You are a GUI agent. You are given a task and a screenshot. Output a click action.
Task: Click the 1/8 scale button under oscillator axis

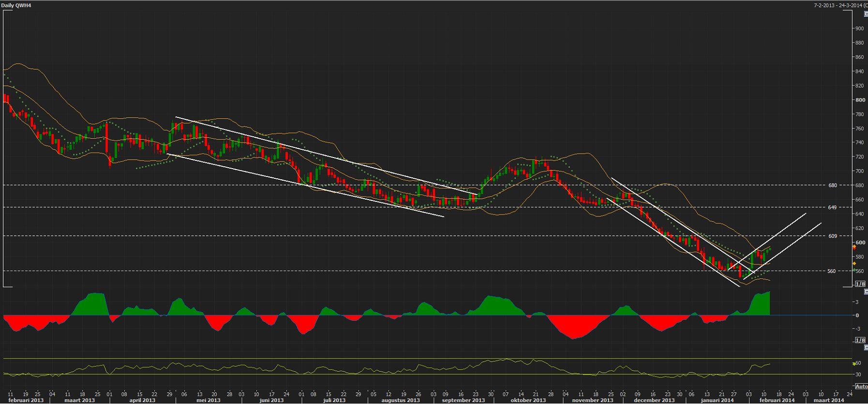click(860, 340)
